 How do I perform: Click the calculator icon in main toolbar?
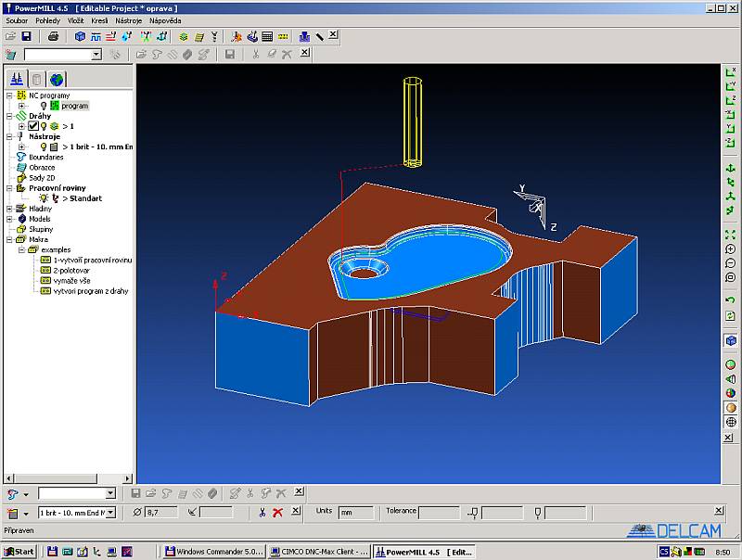click(267, 36)
